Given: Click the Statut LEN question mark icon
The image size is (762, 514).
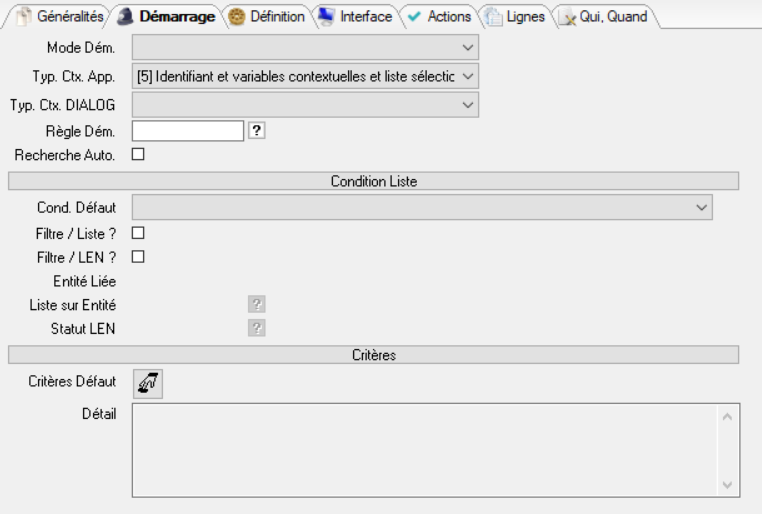Looking at the screenshot, I should click(256, 328).
